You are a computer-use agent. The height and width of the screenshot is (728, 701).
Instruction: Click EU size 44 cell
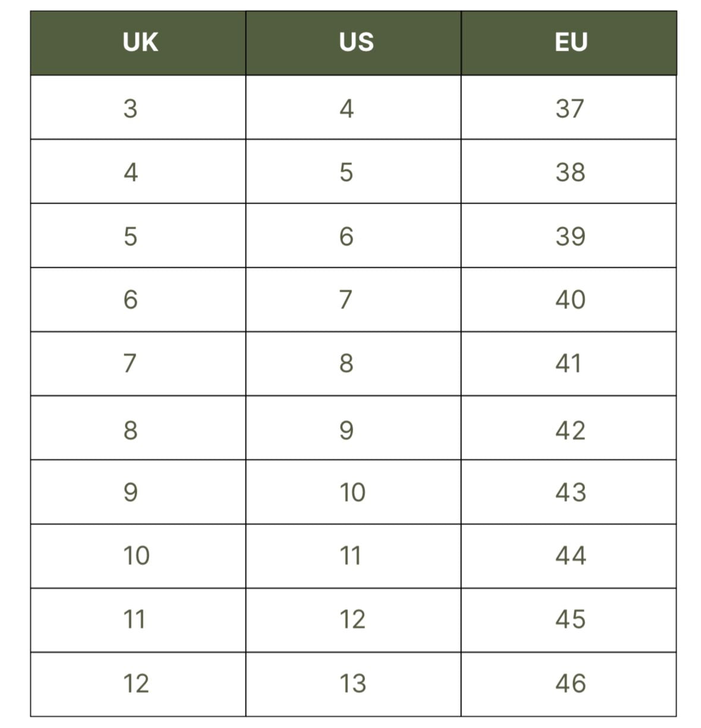pos(570,556)
